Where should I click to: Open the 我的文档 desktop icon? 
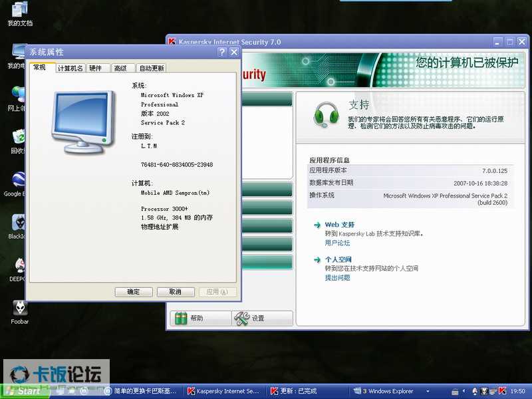pyautogui.click(x=20, y=13)
